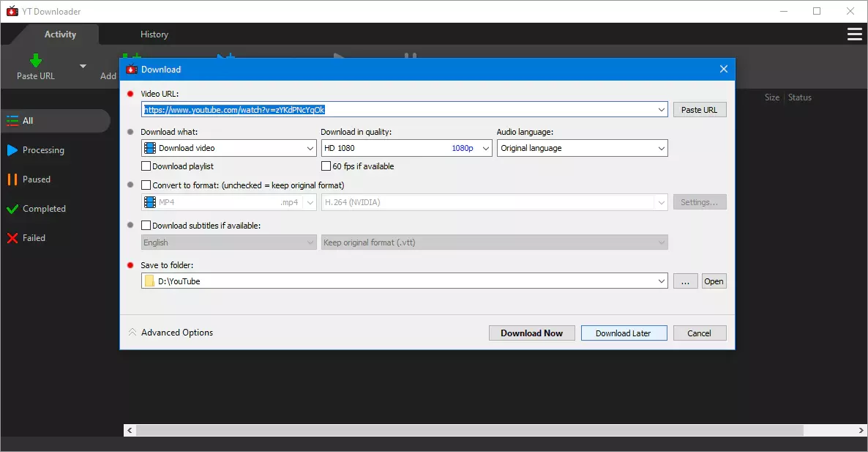Enable the Download playlist checkbox
868x452 pixels.
[146, 166]
